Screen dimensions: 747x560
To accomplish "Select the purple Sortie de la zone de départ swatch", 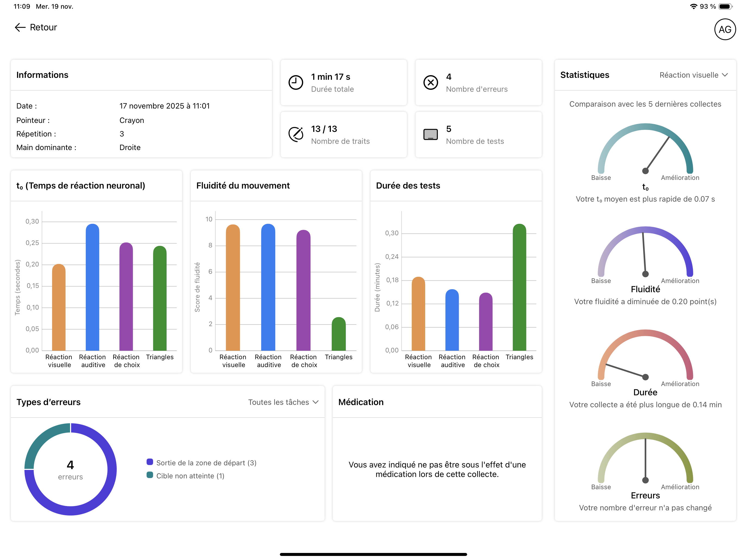I will [150, 462].
